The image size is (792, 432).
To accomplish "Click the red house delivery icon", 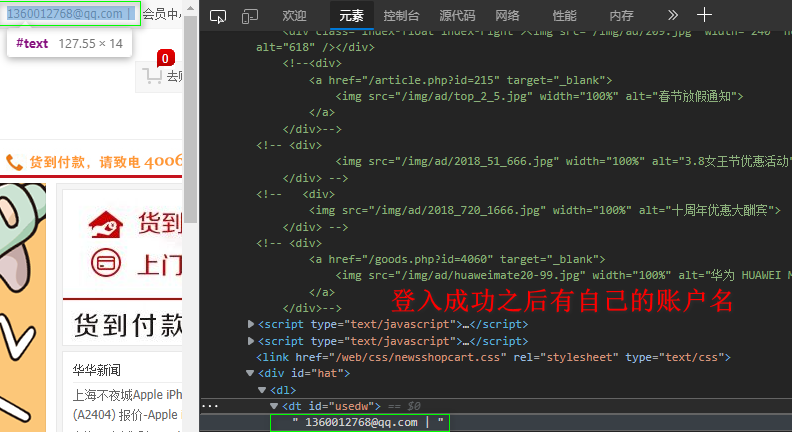I will click(106, 224).
